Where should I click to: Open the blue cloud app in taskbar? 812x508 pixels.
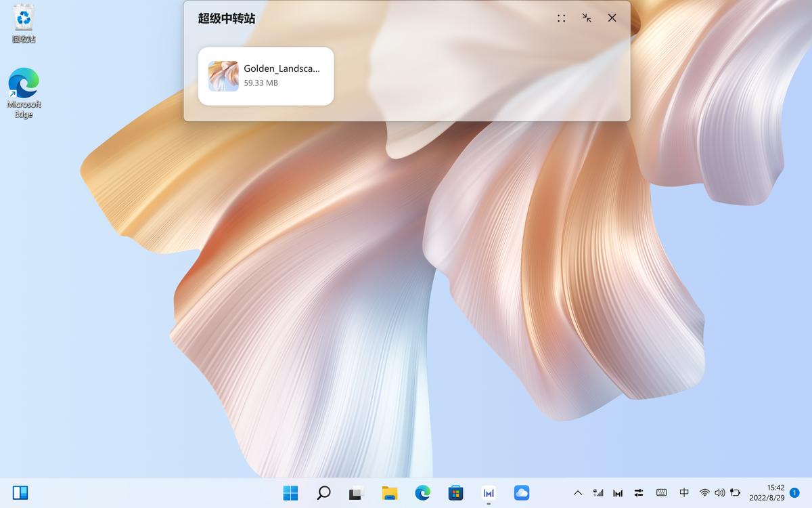point(521,492)
